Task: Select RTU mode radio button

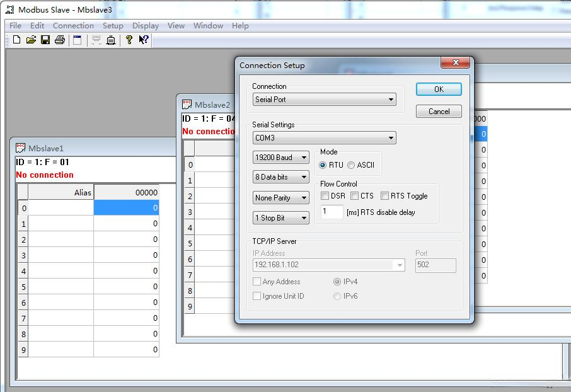Action: (323, 165)
